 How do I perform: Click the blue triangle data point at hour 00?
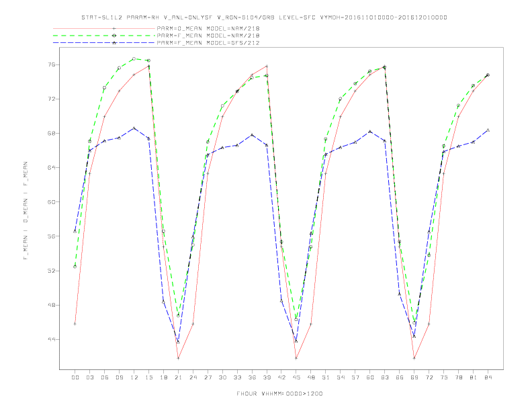(x=75, y=231)
